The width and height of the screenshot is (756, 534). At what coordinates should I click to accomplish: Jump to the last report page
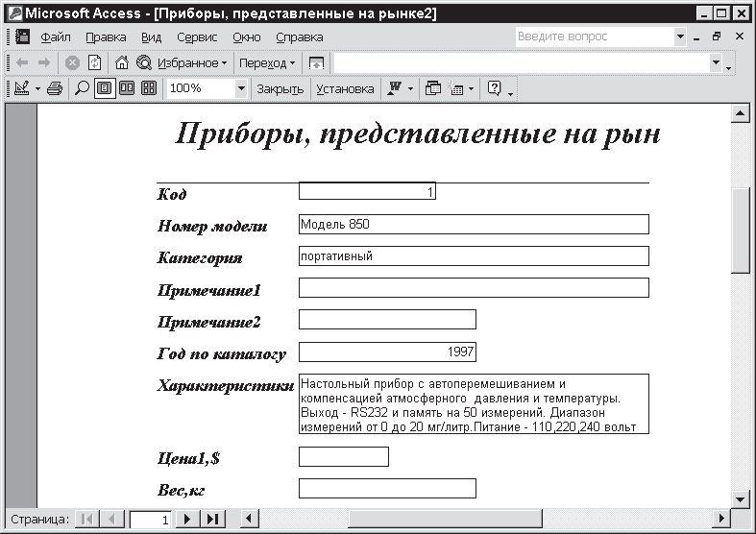[x=211, y=520]
